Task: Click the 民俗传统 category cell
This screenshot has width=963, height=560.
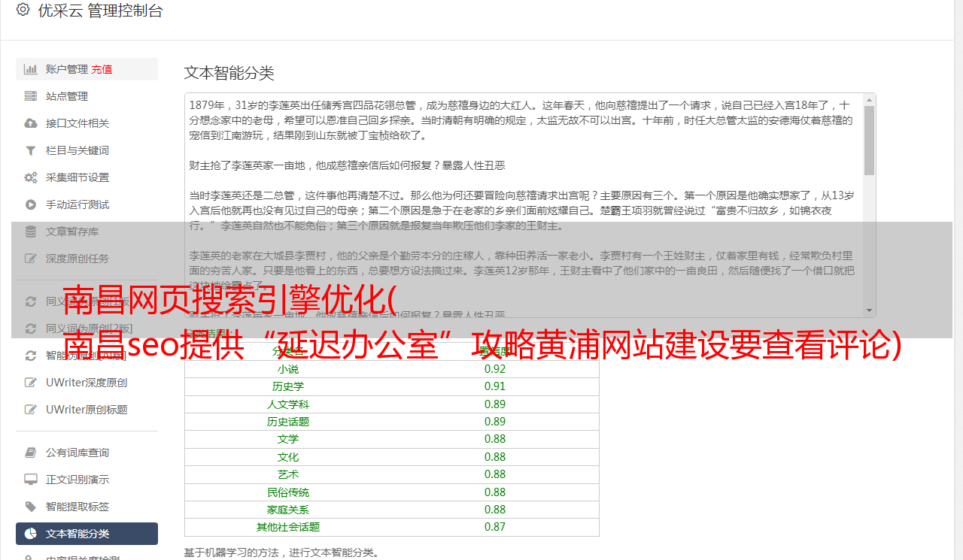Action: 288,492
